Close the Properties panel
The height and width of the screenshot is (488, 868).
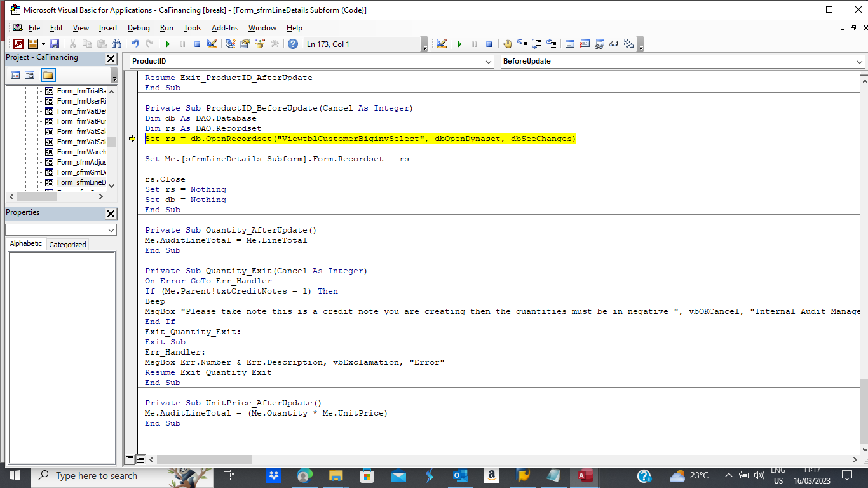pos(111,213)
